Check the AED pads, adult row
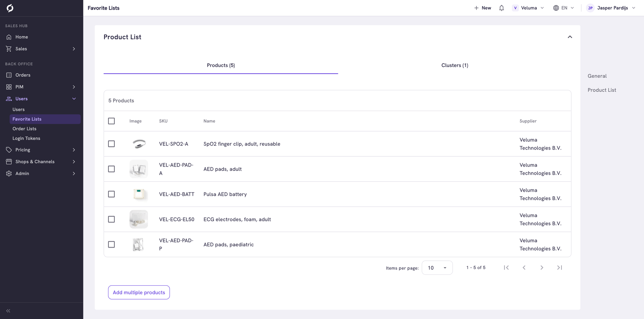 [111, 169]
